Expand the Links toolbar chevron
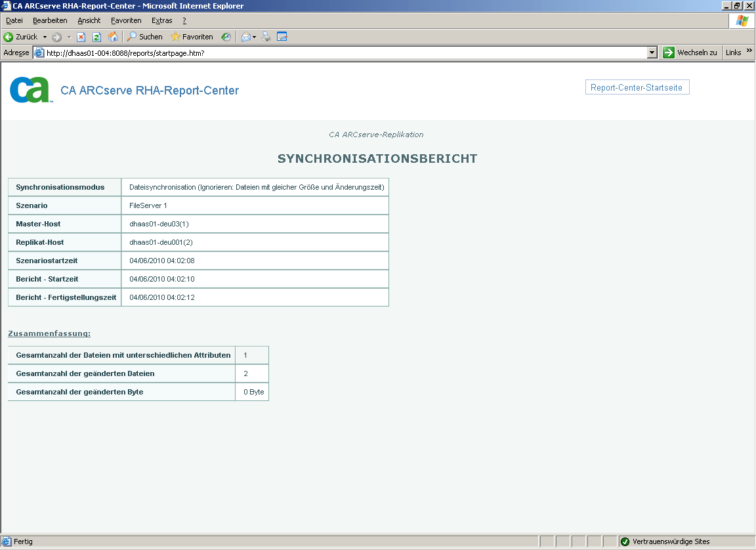Screen dimensions: 756x550 (749, 51)
